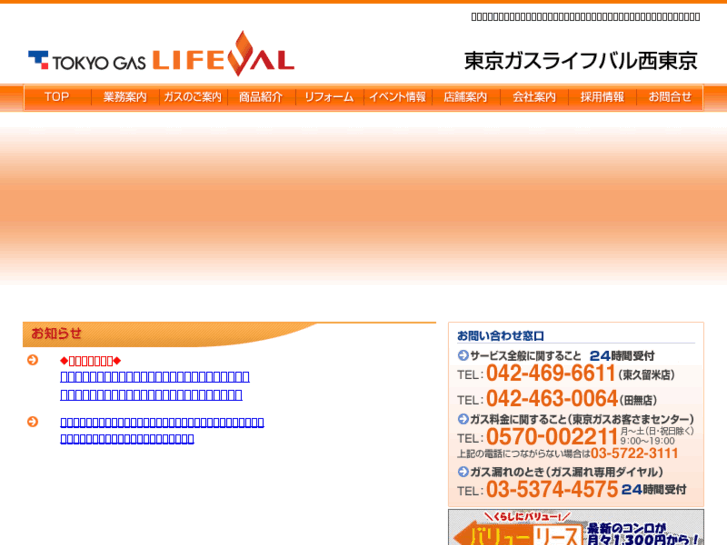Click phone number 03-5722-3111
The image size is (727, 545).
(x=634, y=453)
